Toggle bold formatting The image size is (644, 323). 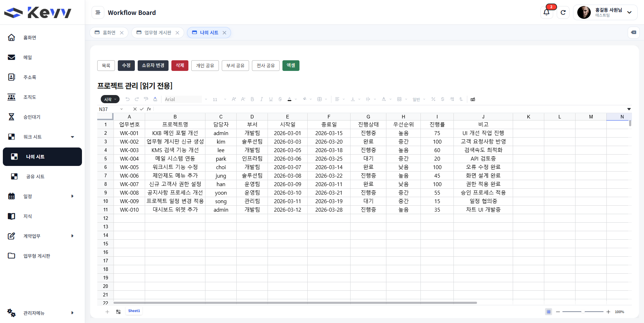click(x=252, y=99)
